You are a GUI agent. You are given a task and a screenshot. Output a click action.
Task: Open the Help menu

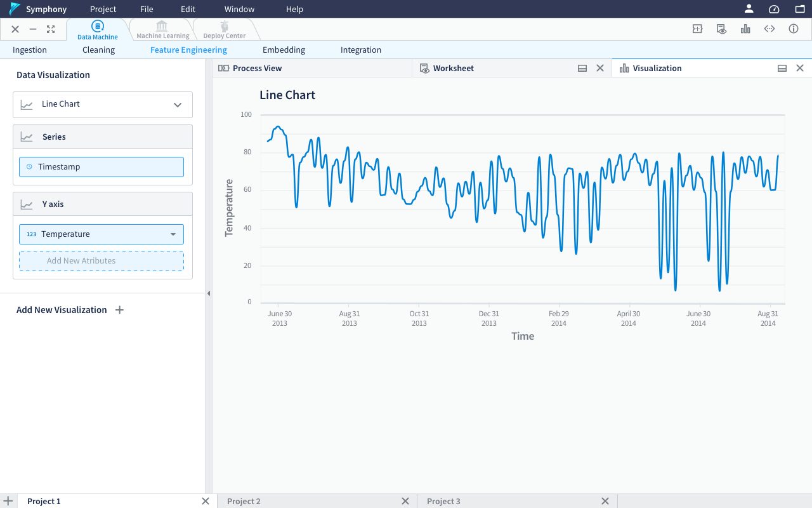tap(294, 9)
